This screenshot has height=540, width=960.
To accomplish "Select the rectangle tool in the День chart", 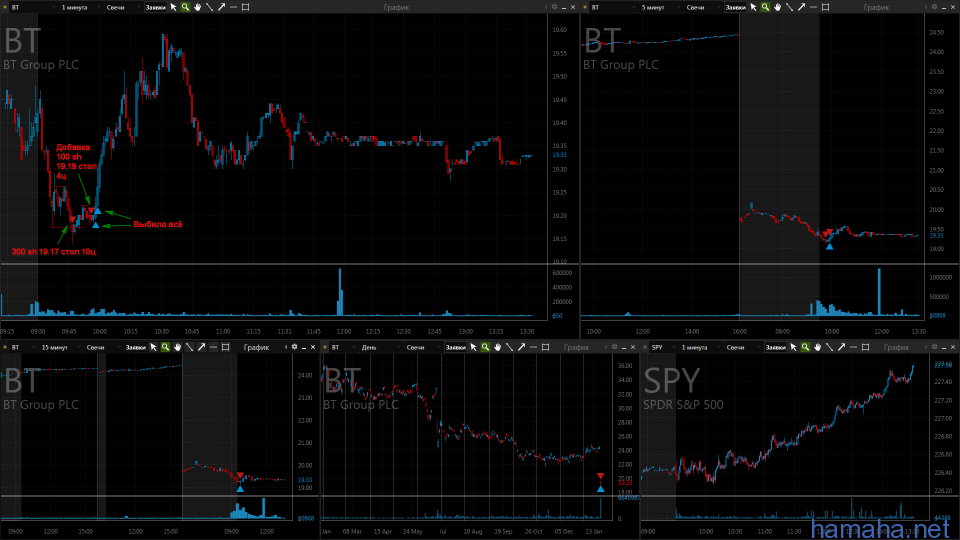I will (546, 347).
